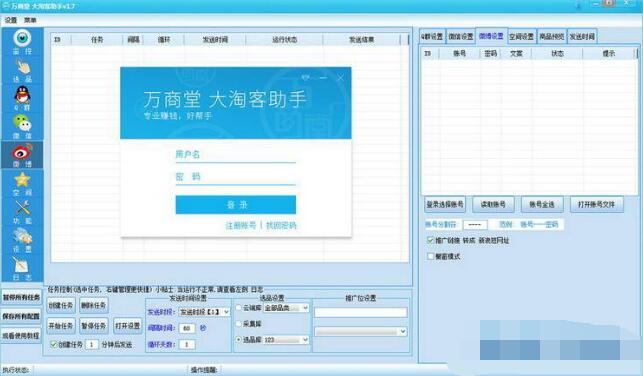The image size is (643, 376).
Task: Click the 读取账号 button
Action: (x=493, y=204)
